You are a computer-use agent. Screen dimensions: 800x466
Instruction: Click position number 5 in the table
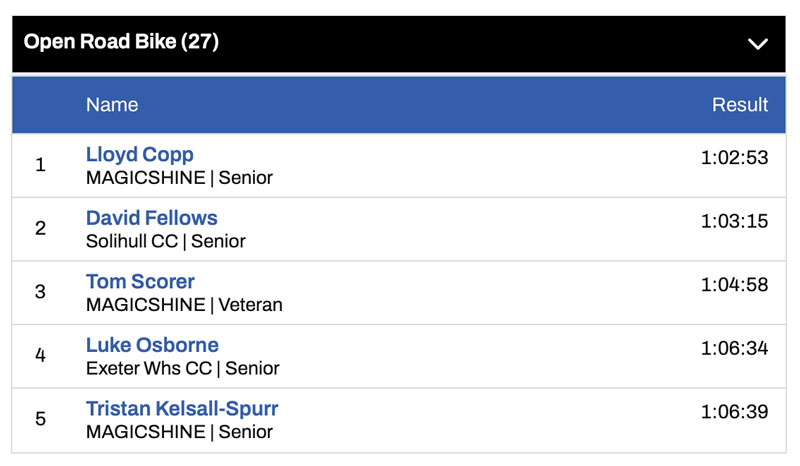(40, 419)
